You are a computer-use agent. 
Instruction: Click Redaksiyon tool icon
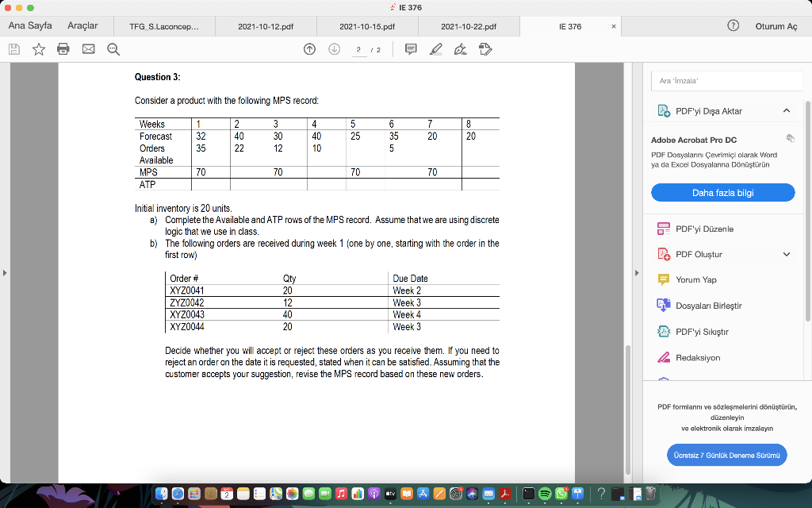click(x=664, y=357)
